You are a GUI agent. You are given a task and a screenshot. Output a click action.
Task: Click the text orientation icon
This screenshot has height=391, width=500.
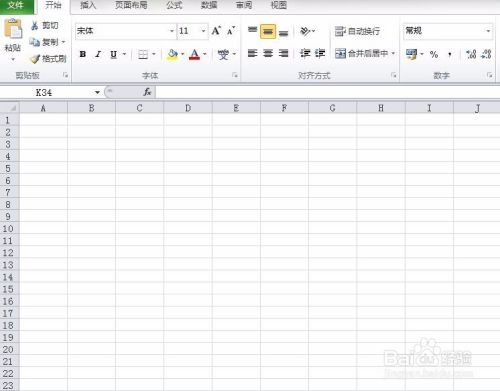click(305, 31)
